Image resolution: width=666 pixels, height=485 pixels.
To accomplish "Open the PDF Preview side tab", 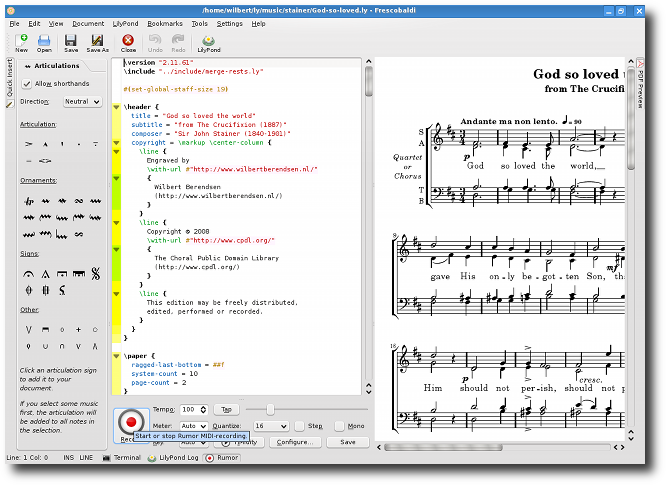I will tap(640, 84).
